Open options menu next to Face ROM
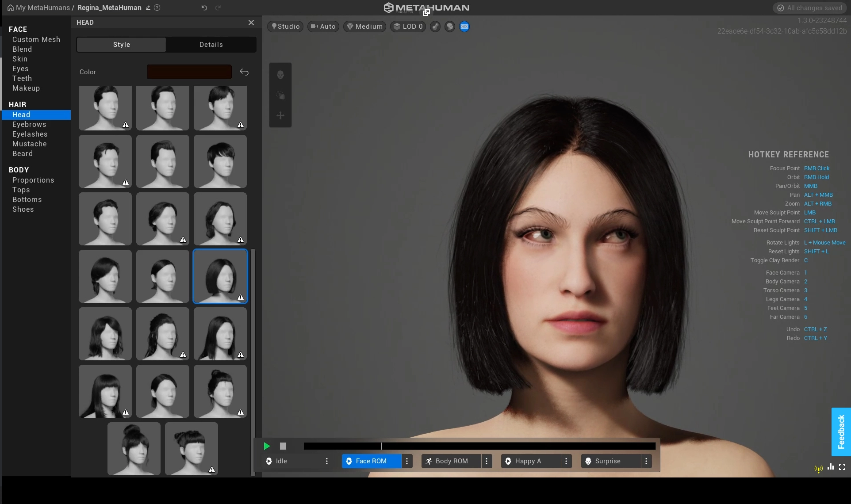Screen dimensions: 851x504 407,461
